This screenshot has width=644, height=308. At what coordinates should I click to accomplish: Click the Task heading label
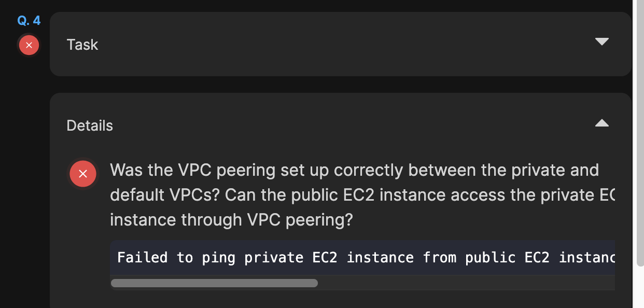[x=82, y=45]
